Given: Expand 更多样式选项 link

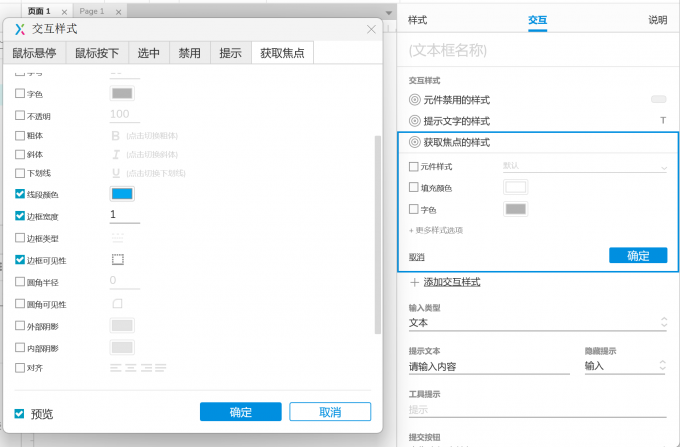Looking at the screenshot, I should click(x=436, y=230).
